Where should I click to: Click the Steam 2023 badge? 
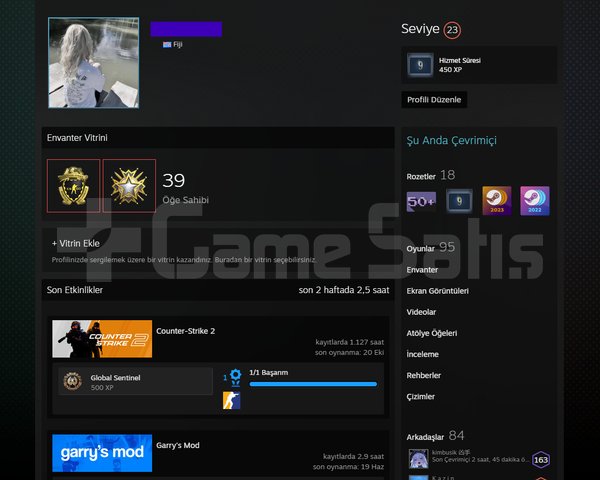pyautogui.click(x=497, y=201)
